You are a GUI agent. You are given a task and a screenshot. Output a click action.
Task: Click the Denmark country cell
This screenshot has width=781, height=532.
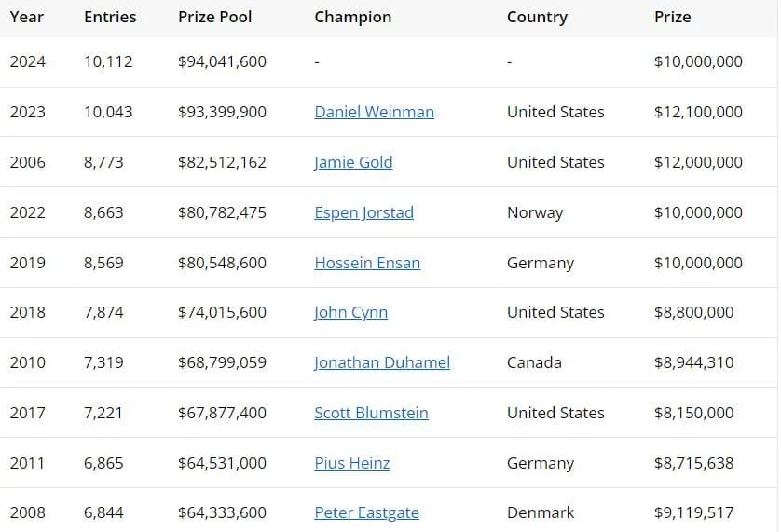(541, 512)
